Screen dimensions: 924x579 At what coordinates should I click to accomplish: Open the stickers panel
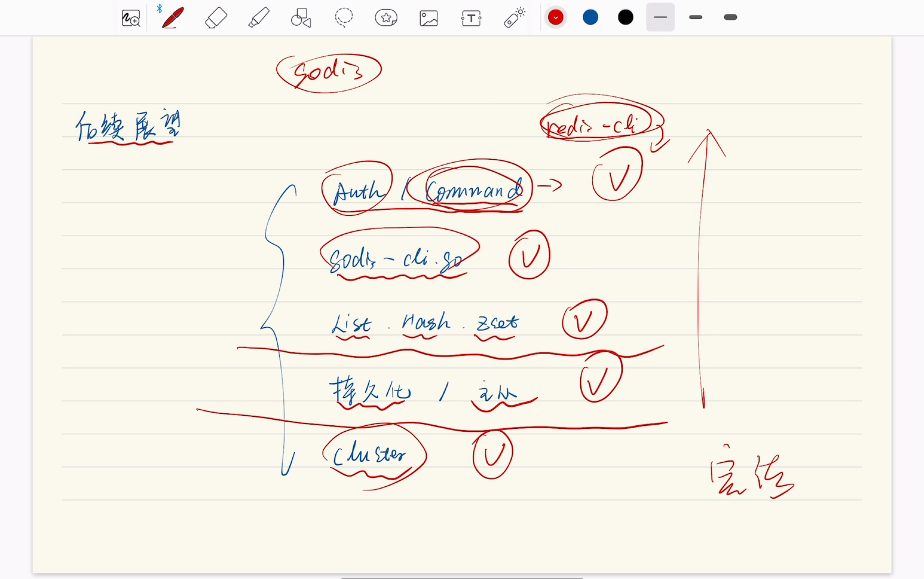(386, 18)
